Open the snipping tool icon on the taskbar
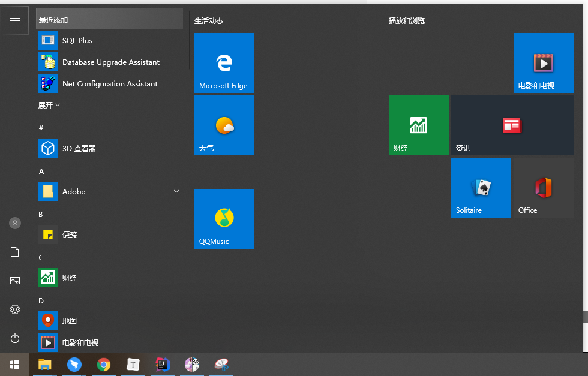 [x=221, y=365]
